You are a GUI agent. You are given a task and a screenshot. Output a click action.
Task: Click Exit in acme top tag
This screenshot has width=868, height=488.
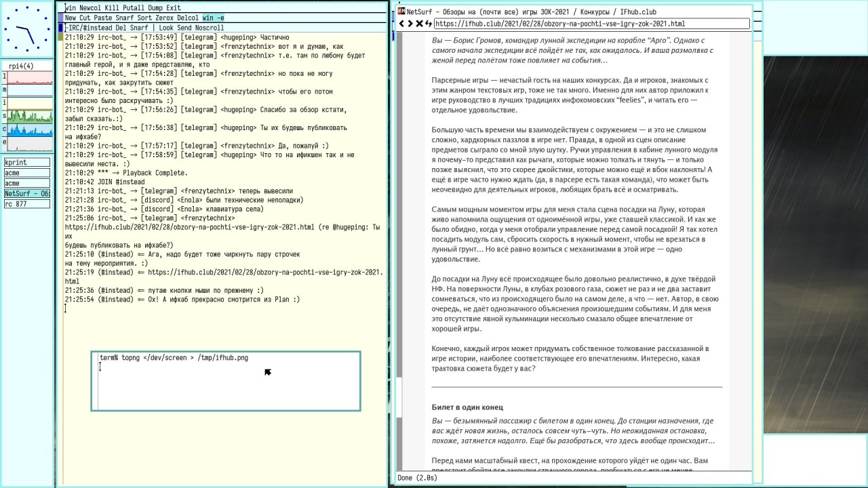(x=174, y=8)
